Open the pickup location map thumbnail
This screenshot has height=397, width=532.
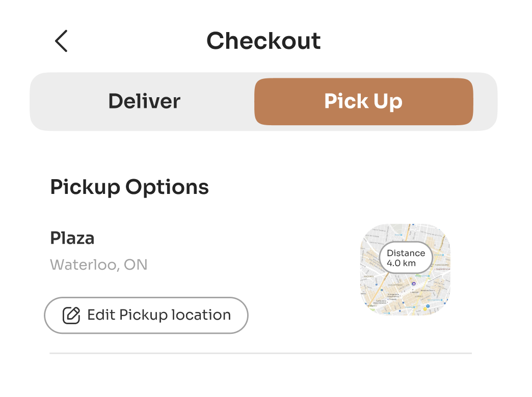coord(387,300)
